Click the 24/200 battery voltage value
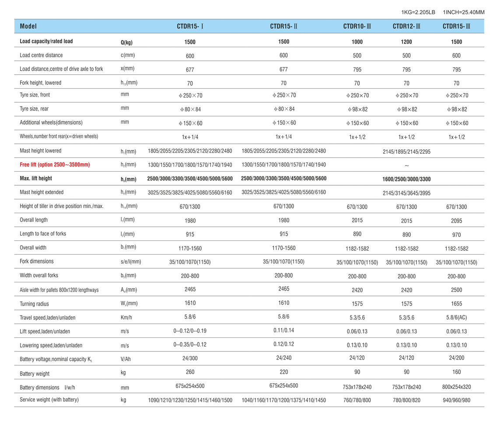The height and width of the screenshot is (430, 504). click(x=456, y=358)
